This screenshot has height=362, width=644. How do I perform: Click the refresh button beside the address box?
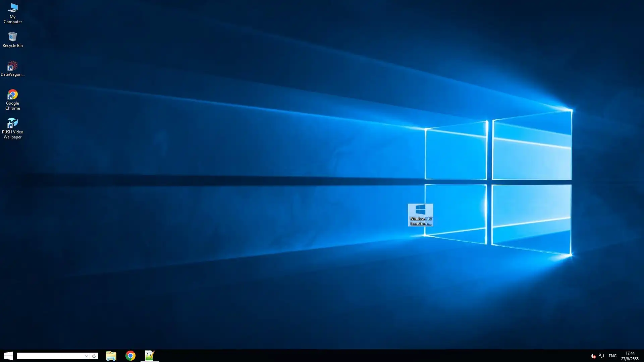click(94, 356)
